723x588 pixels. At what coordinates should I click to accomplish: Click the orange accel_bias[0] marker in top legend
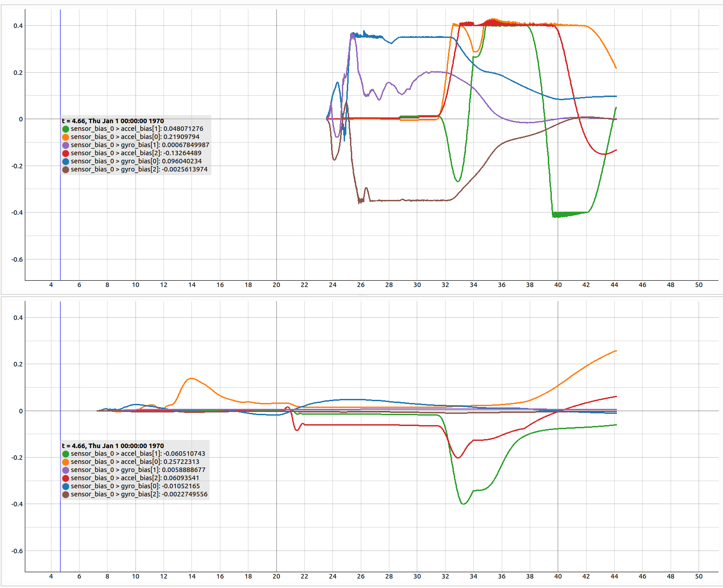[66, 137]
